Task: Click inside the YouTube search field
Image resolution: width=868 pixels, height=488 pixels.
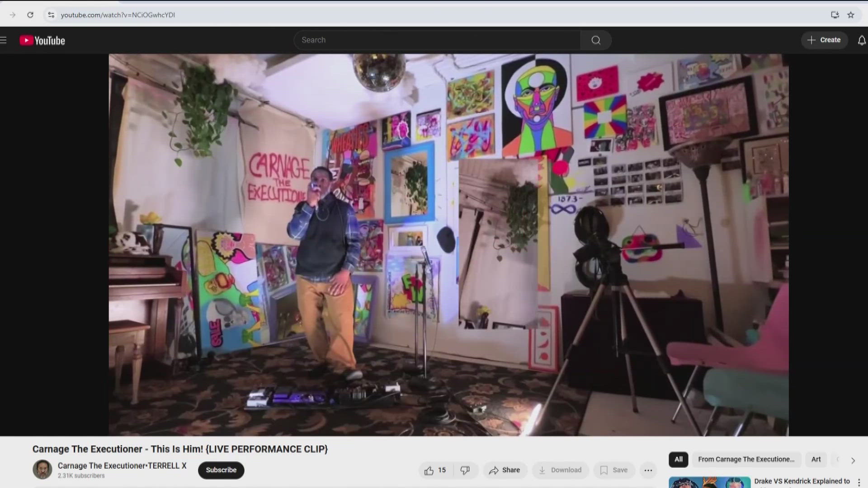Action: pos(436,40)
